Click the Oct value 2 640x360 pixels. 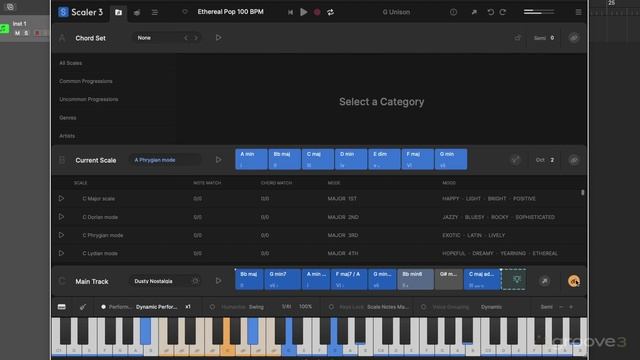point(552,160)
